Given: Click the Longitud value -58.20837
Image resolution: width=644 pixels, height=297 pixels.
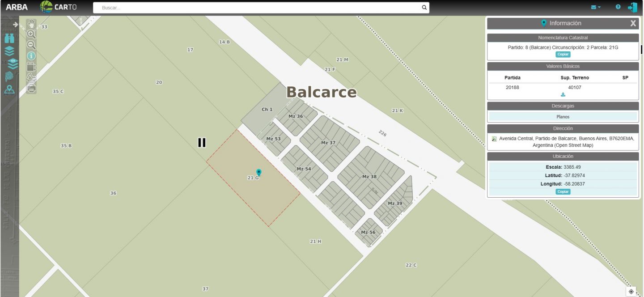Looking at the screenshot, I should [574, 184].
